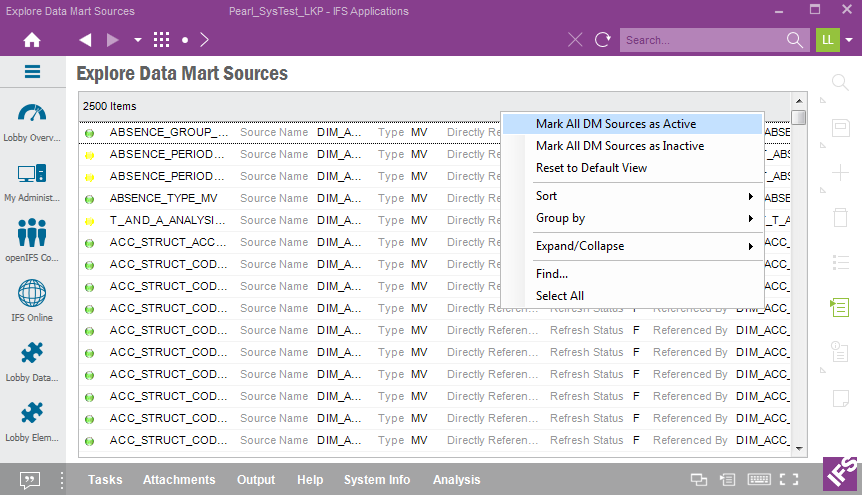Select Mark All DM Sources as Active

616,124
